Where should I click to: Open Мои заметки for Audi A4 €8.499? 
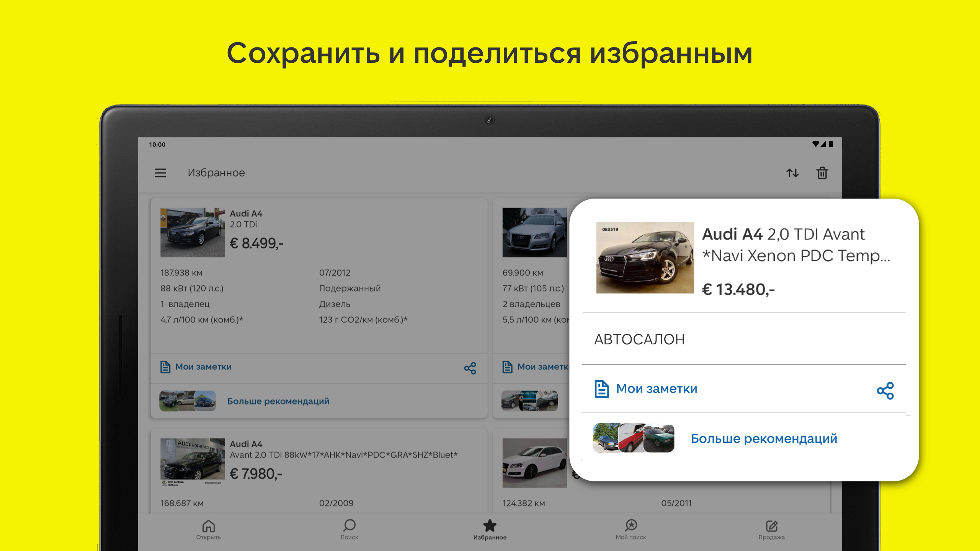[x=196, y=367]
